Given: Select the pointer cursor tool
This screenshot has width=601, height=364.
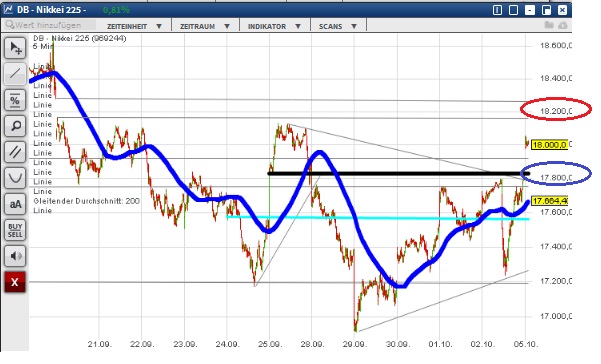Looking at the screenshot, I should coord(15,48).
